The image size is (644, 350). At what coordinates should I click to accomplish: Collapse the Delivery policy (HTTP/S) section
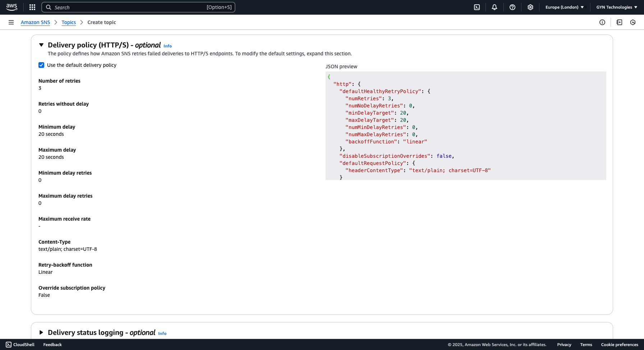41,45
